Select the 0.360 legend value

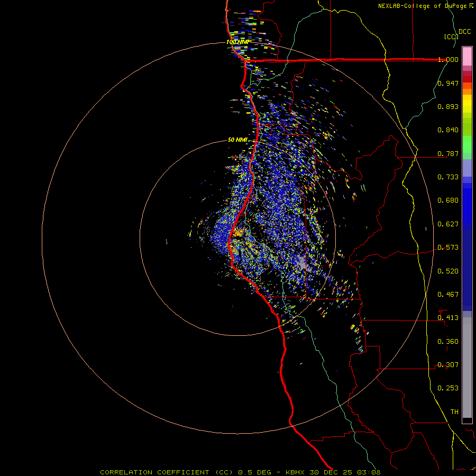point(448,342)
